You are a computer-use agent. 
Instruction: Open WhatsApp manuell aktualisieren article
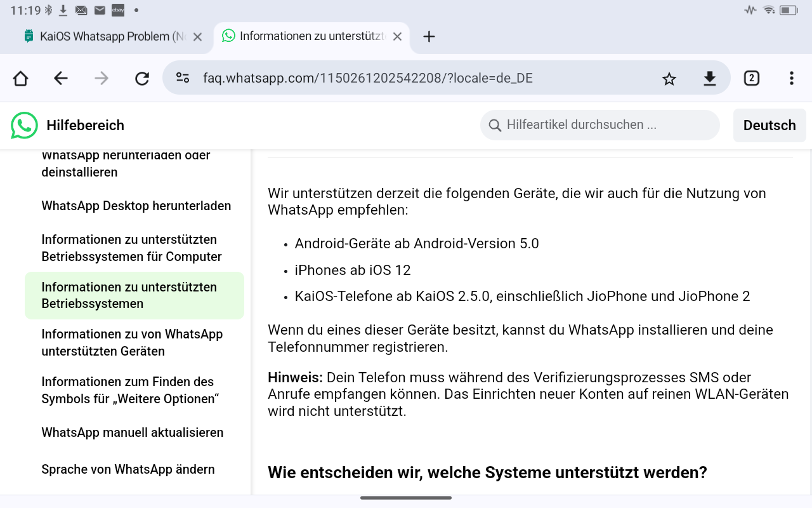tap(133, 432)
